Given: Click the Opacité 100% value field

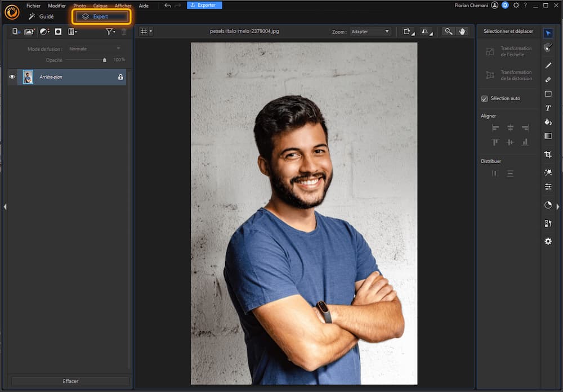Looking at the screenshot, I should pyautogui.click(x=119, y=60).
